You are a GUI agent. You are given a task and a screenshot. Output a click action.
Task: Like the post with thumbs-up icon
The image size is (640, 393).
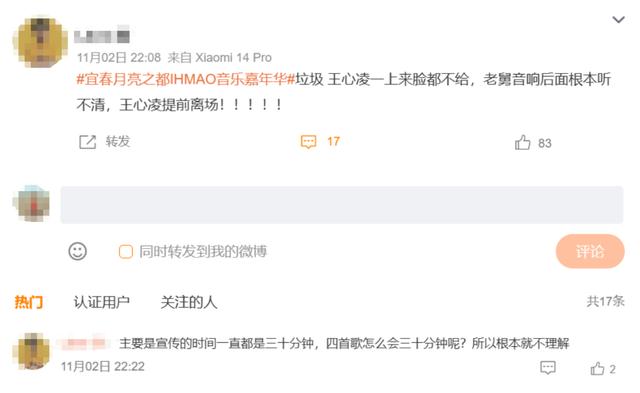[x=522, y=143]
